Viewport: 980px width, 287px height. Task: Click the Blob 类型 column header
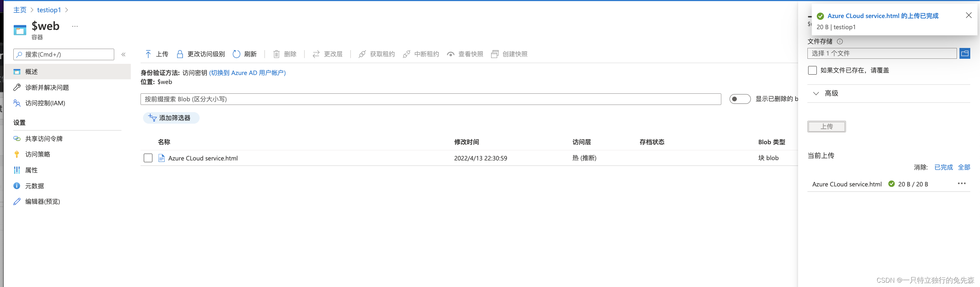coord(771,142)
